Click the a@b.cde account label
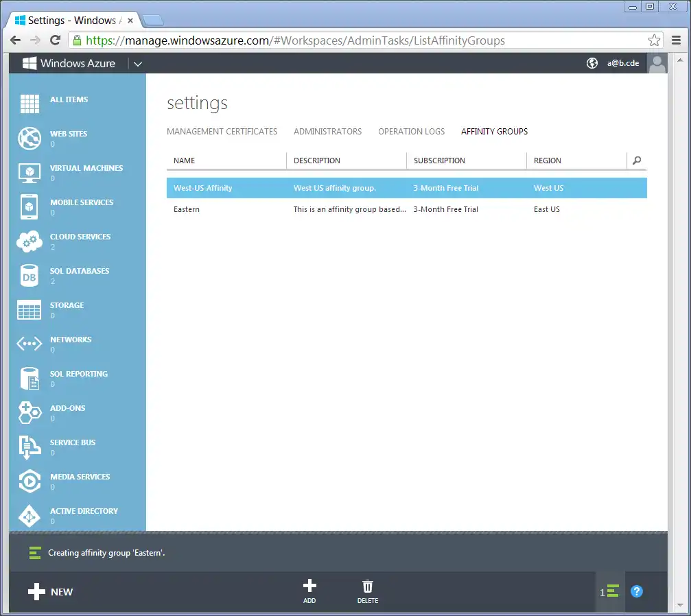This screenshot has width=691, height=616. pos(623,63)
